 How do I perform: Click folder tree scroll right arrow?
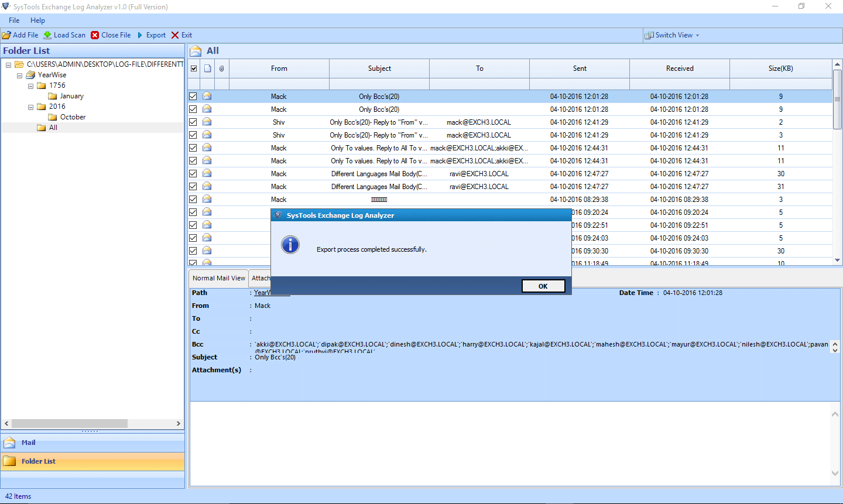(179, 423)
